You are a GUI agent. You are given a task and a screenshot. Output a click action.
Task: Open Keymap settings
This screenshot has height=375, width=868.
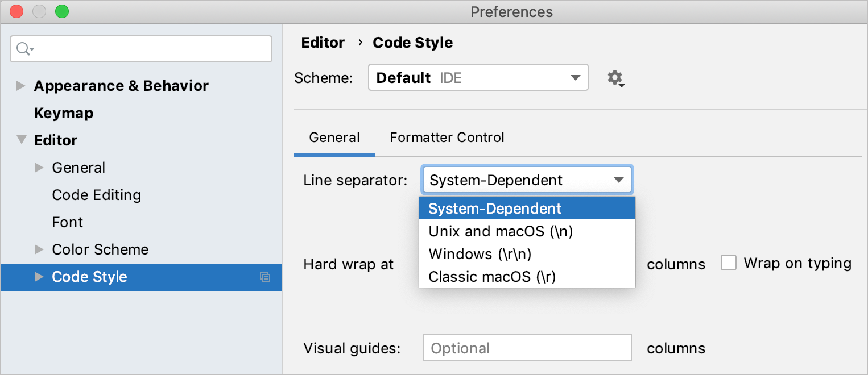(63, 113)
